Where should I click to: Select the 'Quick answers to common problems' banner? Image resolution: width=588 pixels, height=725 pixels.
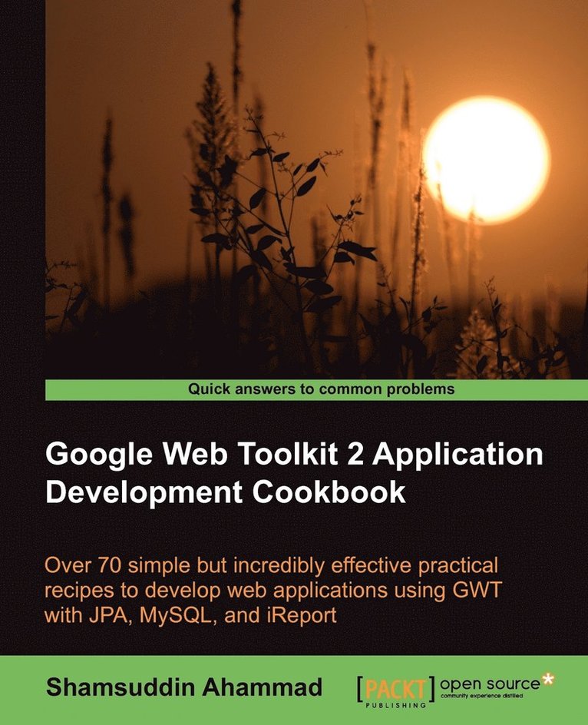click(320, 389)
